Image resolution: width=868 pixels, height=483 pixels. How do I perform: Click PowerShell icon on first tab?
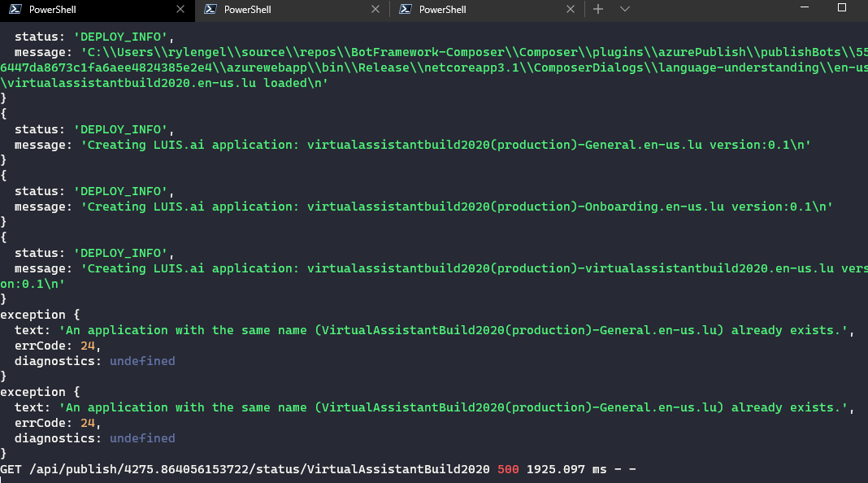pos(15,10)
